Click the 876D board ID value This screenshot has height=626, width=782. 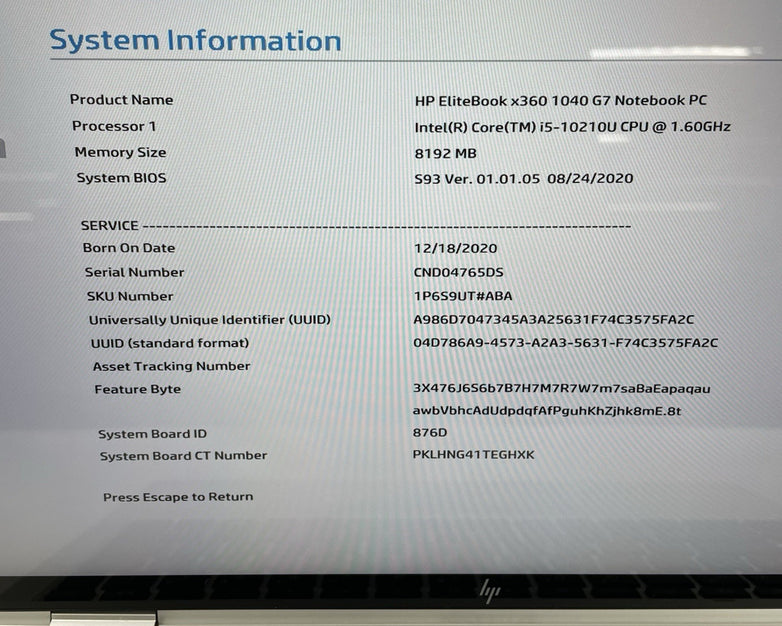coord(430,432)
